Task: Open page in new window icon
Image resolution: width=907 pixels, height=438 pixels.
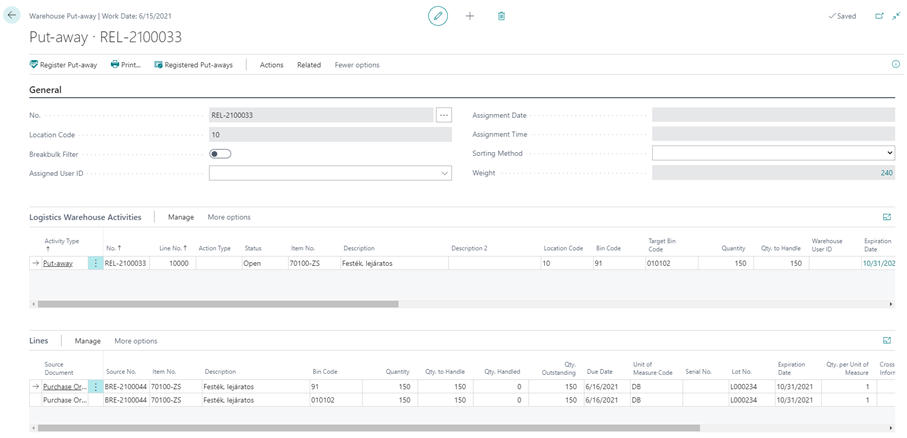Action: pos(879,16)
